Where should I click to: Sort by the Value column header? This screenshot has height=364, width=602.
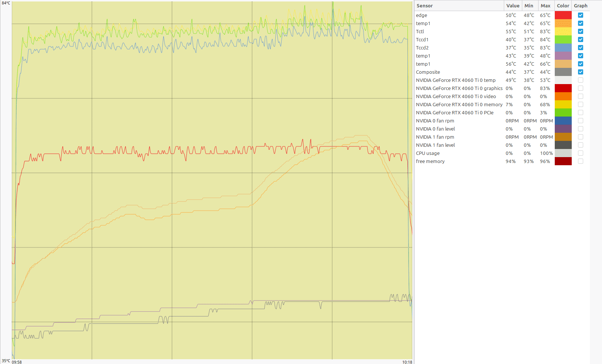point(513,6)
